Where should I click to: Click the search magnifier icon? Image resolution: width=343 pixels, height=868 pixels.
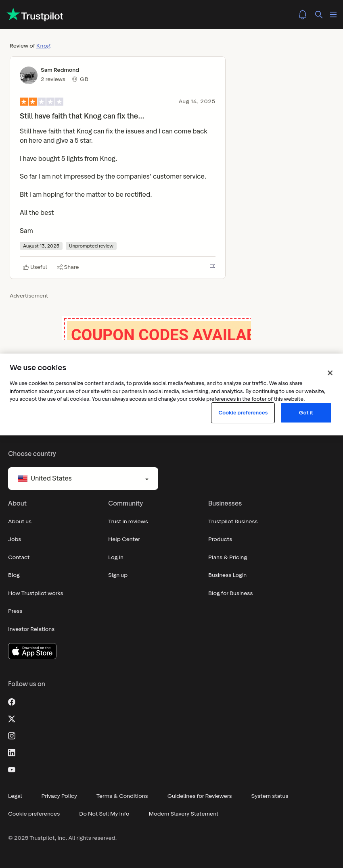pos(319,15)
